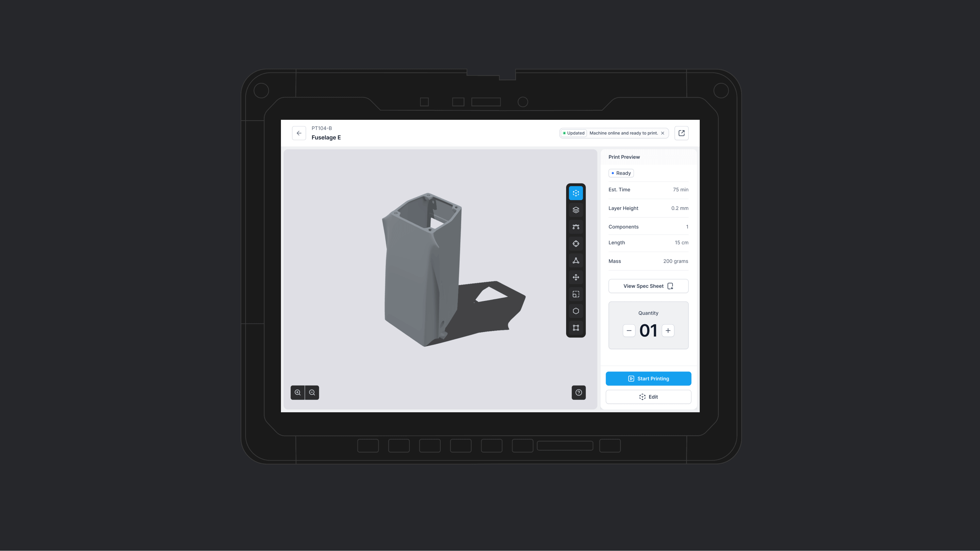Click the Fuselage E title
The height and width of the screenshot is (551, 980).
[326, 138]
